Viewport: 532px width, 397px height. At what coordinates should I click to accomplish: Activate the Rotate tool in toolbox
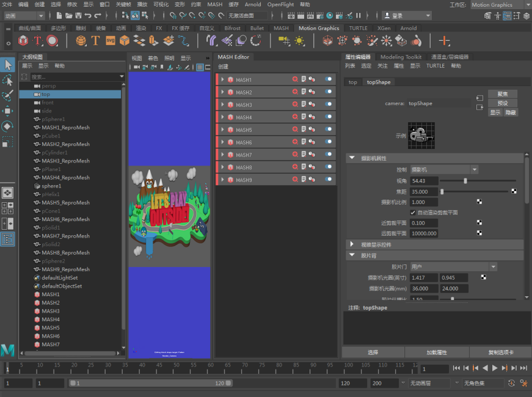tap(7, 126)
